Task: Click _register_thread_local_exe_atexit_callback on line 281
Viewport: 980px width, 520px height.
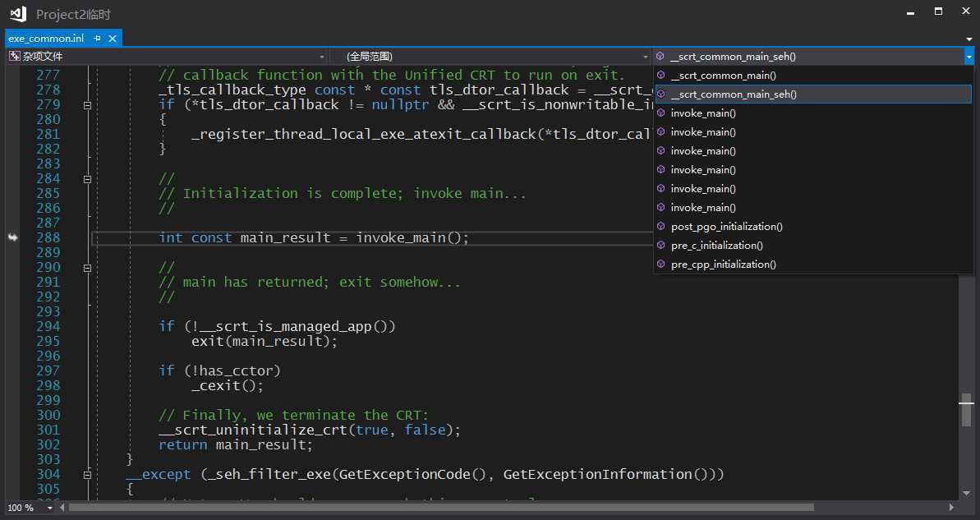Action: (364, 135)
